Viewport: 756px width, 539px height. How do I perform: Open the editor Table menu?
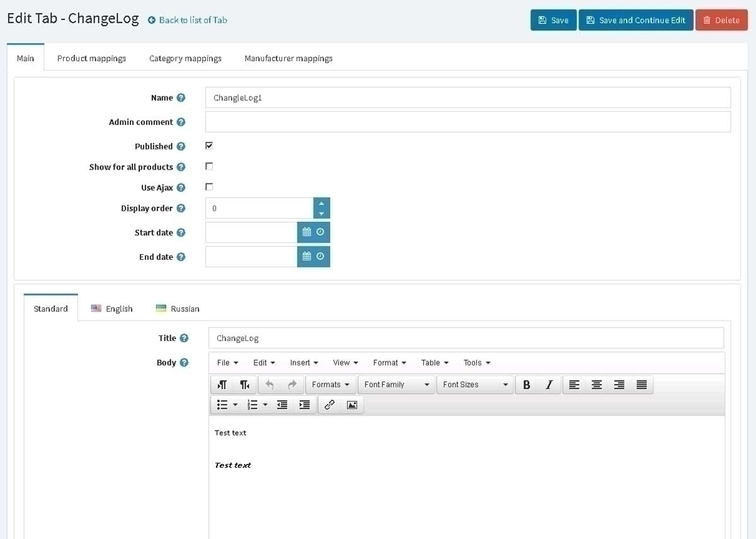pos(435,362)
